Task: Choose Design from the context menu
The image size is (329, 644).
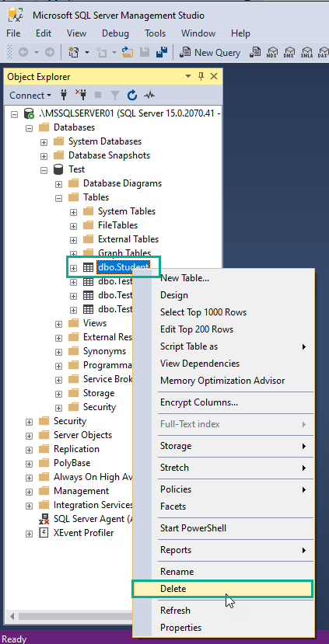Action: tap(223, 295)
